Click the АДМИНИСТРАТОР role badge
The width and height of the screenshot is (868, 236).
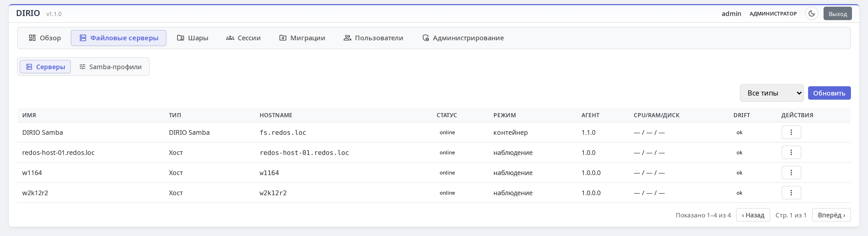(x=773, y=13)
